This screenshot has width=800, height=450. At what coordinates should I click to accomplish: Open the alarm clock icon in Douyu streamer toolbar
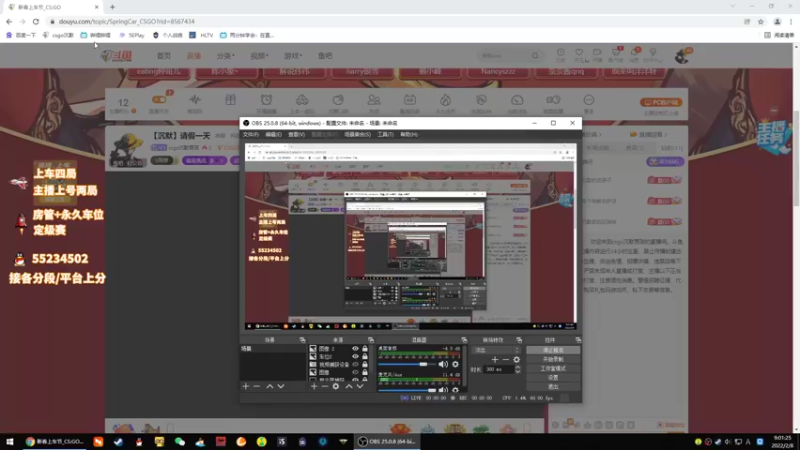266,100
